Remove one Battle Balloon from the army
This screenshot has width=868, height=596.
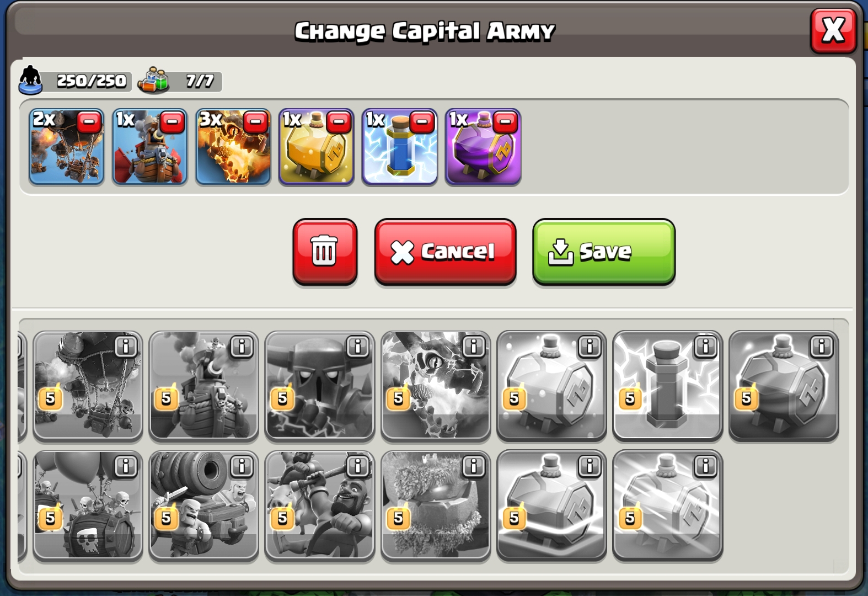pyautogui.click(x=89, y=122)
